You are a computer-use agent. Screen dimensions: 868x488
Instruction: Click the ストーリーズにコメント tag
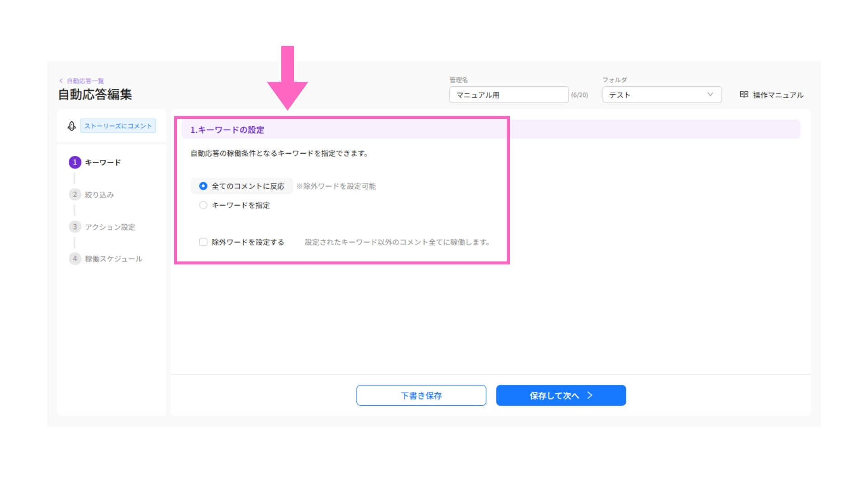point(118,126)
